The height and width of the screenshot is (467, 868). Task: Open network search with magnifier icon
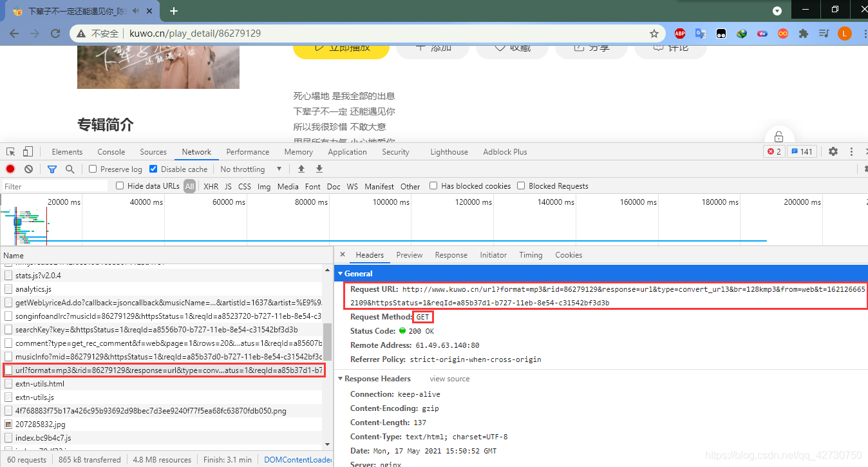point(70,169)
